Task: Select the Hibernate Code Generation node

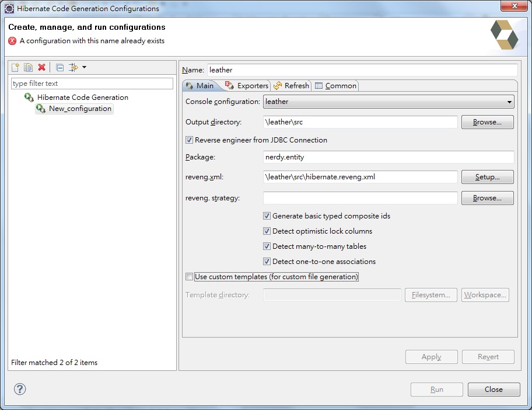Action: coord(82,98)
